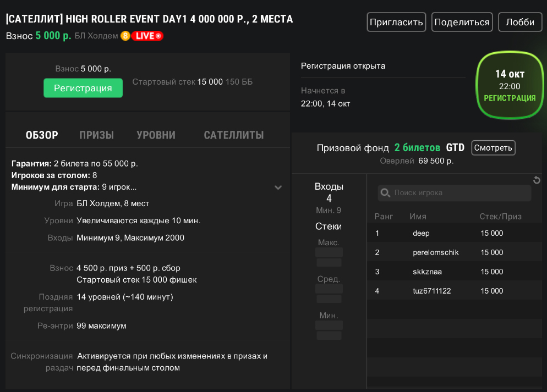Click player skkznaa in ranking
Image resolution: width=547 pixels, height=392 pixels.
pyautogui.click(x=426, y=272)
